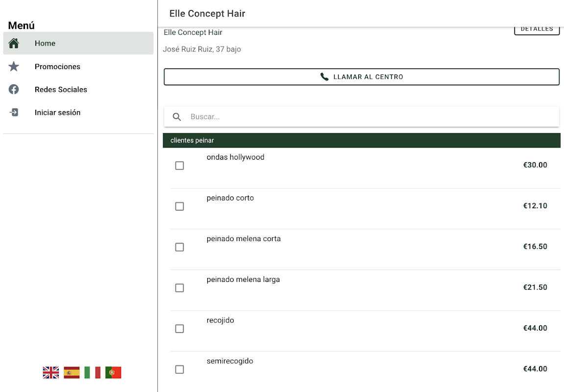Open the Detalles button
This screenshot has height=392, width=564.
click(x=537, y=29)
